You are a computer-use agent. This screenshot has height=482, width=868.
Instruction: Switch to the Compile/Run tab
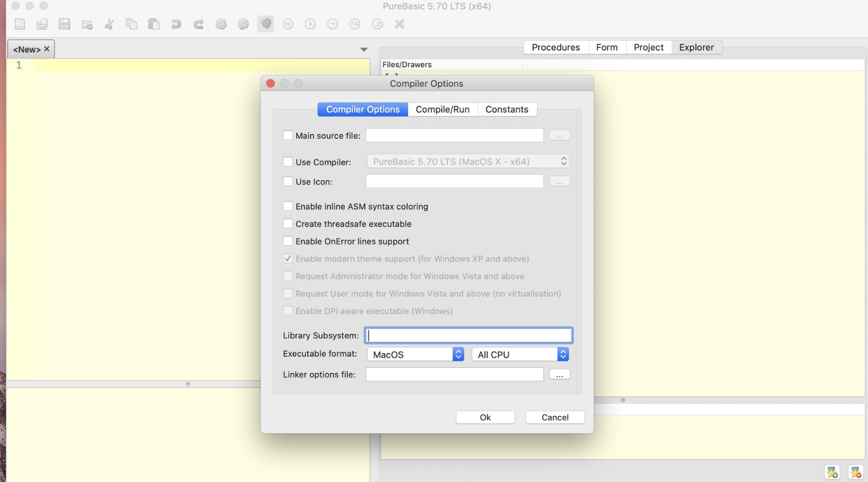tap(442, 110)
